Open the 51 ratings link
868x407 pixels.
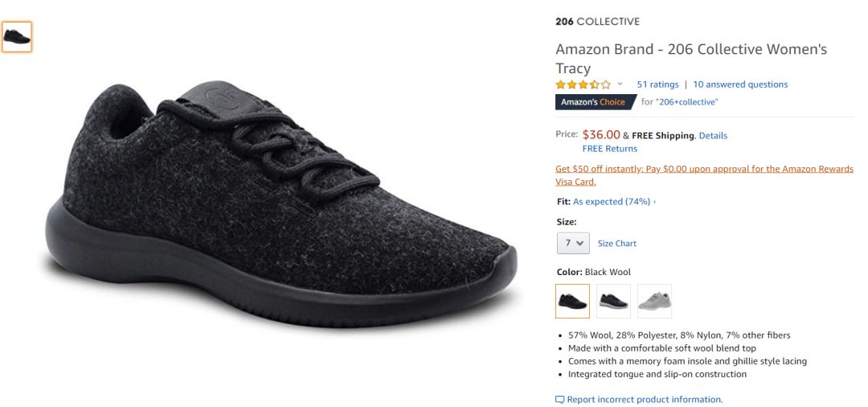tap(657, 84)
